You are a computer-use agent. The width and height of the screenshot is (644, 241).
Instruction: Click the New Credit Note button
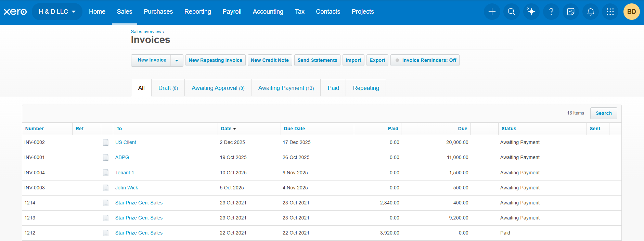pyautogui.click(x=270, y=60)
